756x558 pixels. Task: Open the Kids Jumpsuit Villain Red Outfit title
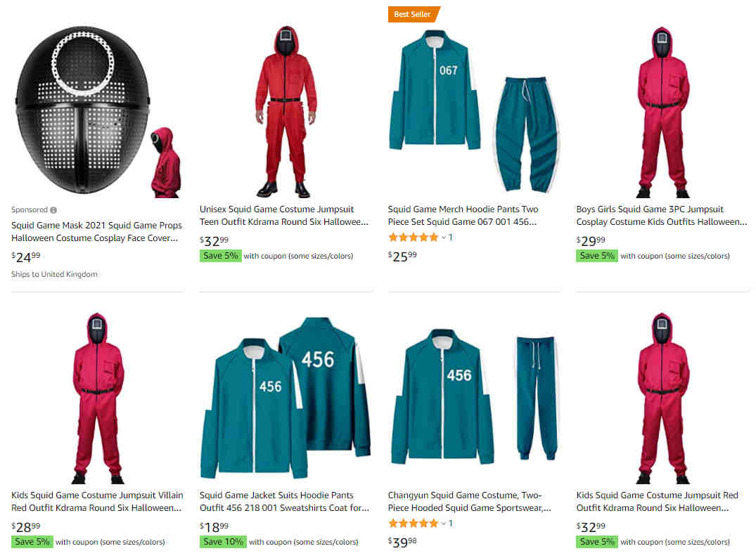pyautogui.click(x=97, y=502)
